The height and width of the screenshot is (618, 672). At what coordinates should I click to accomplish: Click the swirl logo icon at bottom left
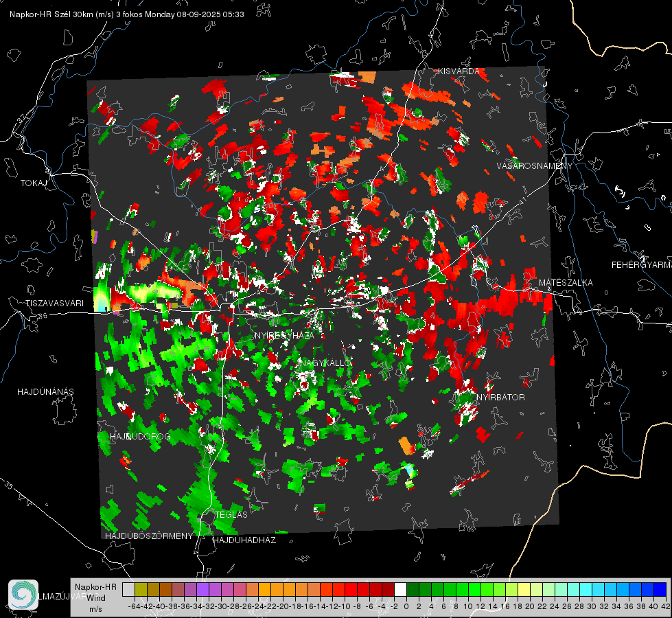[x=23, y=595]
